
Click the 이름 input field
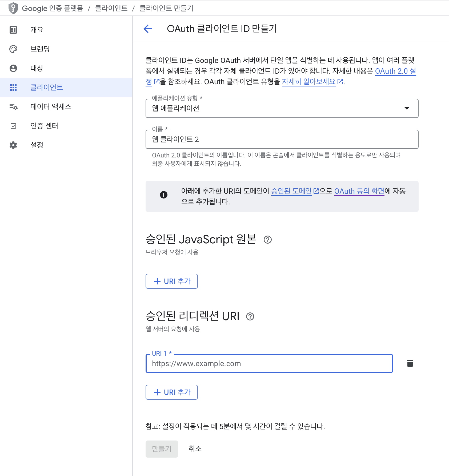tap(282, 139)
